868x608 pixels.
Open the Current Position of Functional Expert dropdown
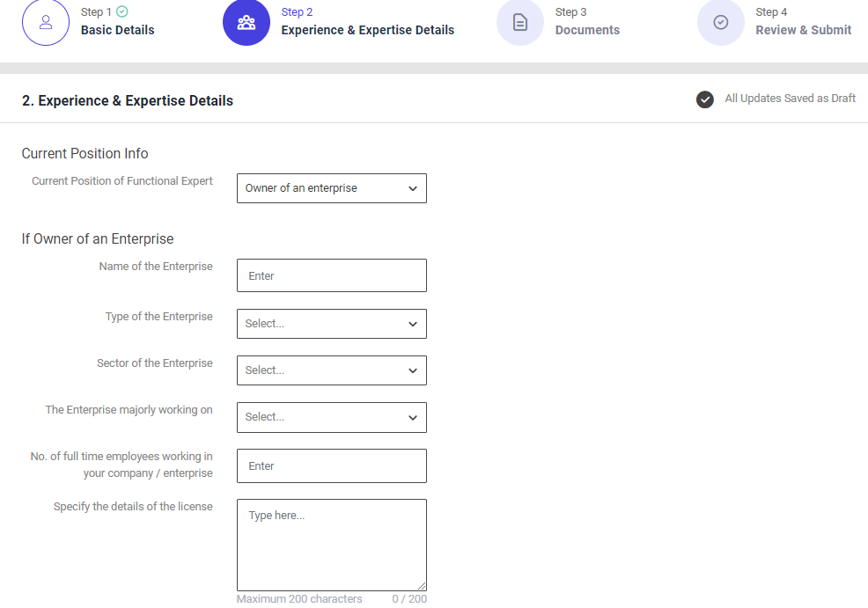[x=331, y=188]
